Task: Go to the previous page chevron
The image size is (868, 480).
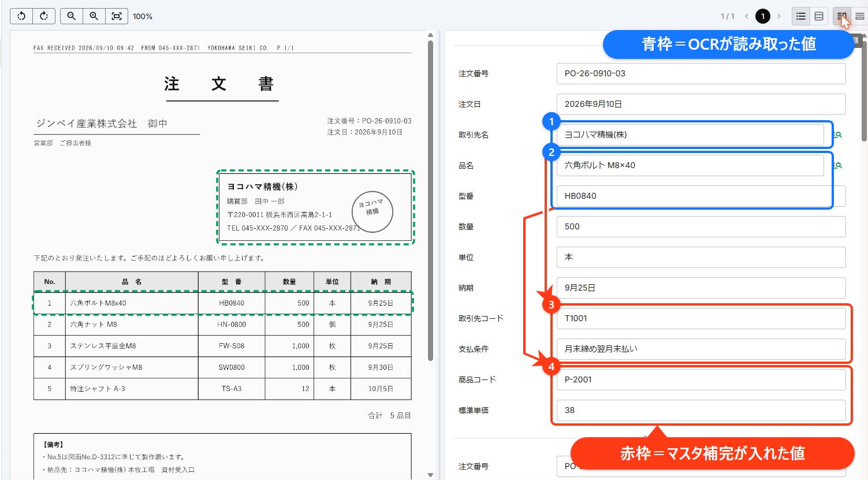Action: (x=747, y=16)
